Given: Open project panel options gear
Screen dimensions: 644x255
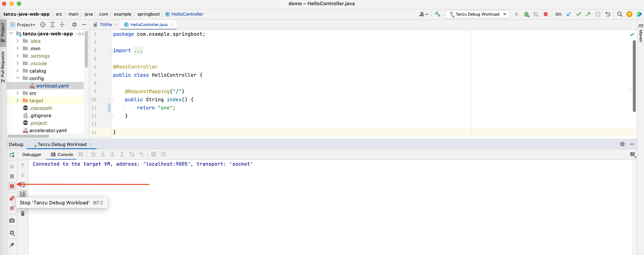Looking at the screenshot, I should tap(74, 25).
